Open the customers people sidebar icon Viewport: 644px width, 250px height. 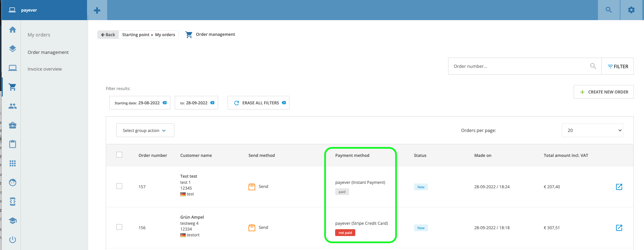pos(13,106)
